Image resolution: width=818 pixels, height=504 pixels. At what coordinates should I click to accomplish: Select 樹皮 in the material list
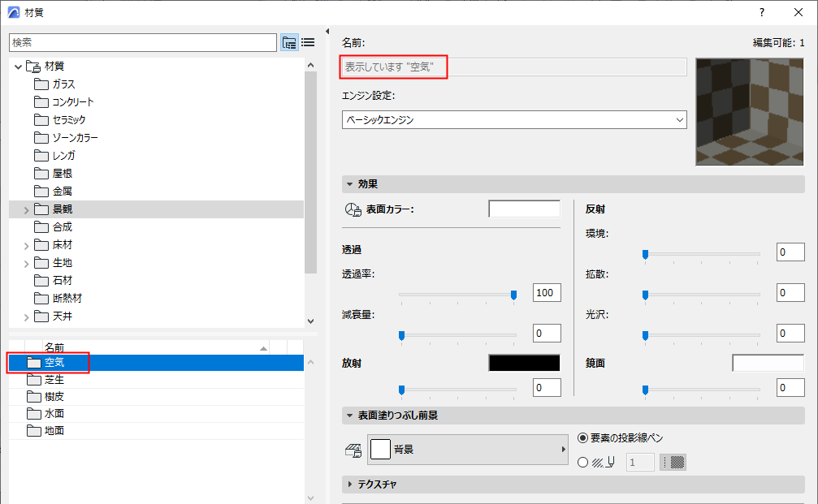click(x=156, y=397)
